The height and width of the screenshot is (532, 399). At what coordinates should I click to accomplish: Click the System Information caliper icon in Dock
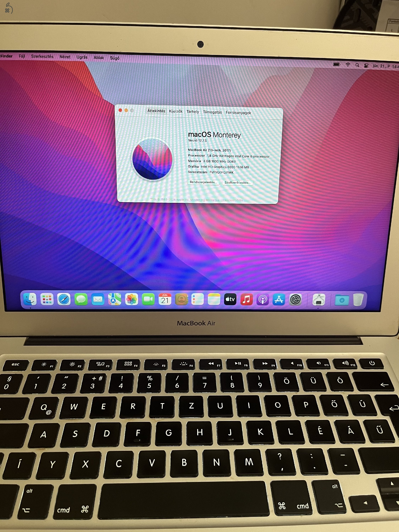319,300
